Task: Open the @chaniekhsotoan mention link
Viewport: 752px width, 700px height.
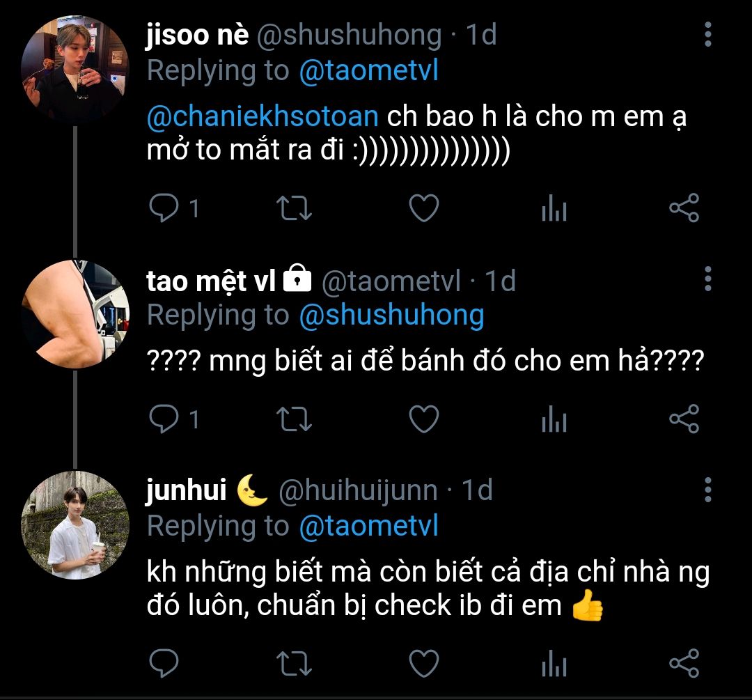Action: [263, 116]
